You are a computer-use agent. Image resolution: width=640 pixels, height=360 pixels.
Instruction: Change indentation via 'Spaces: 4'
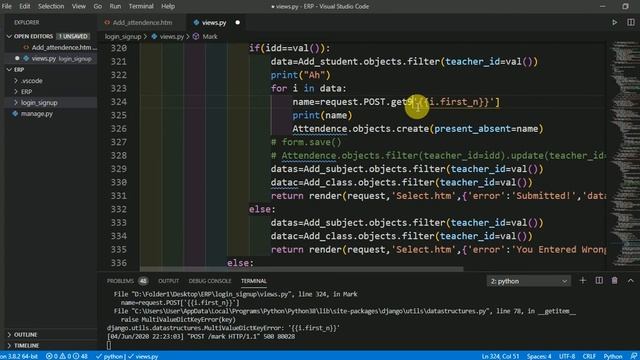pyautogui.click(x=539, y=356)
